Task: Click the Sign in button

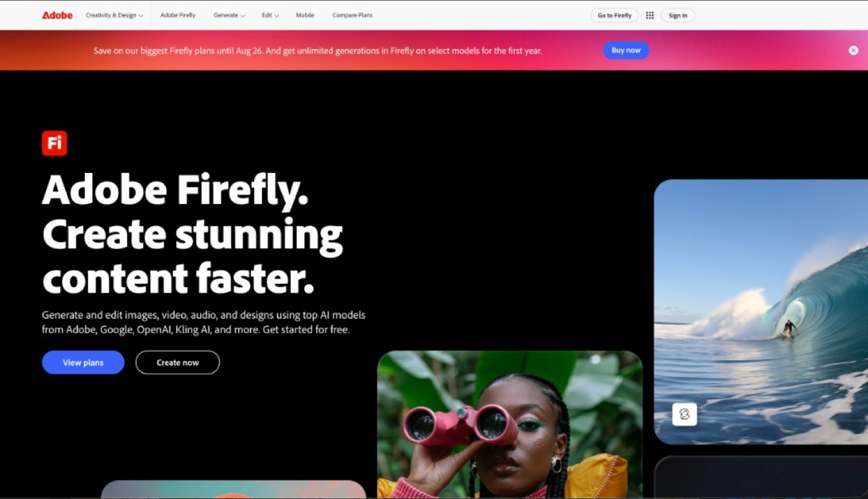Action: tap(678, 15)
